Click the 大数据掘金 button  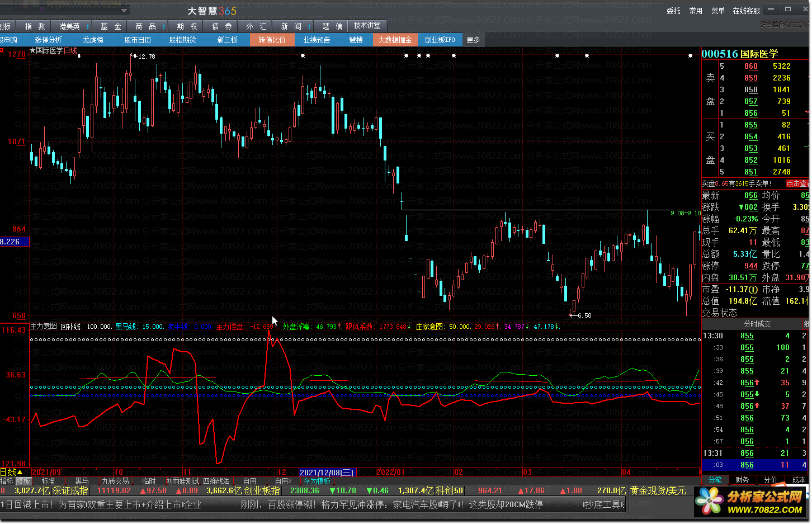tap(395, 40)
